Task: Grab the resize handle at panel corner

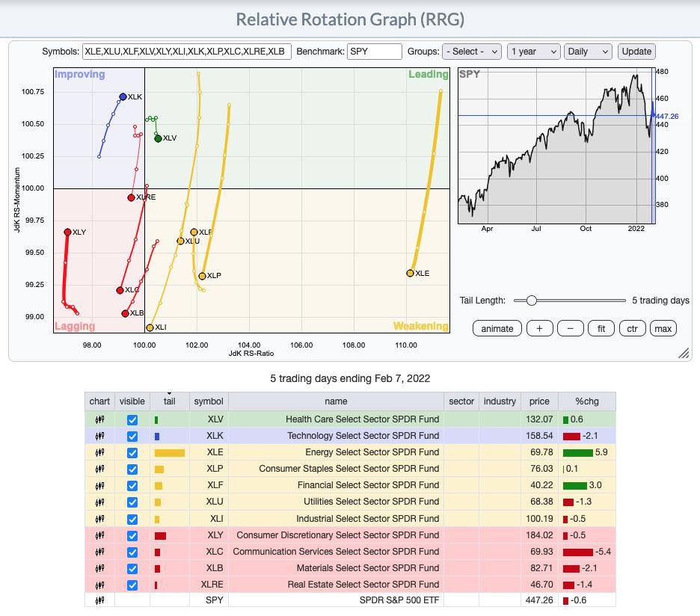Action: coord(684,353)
